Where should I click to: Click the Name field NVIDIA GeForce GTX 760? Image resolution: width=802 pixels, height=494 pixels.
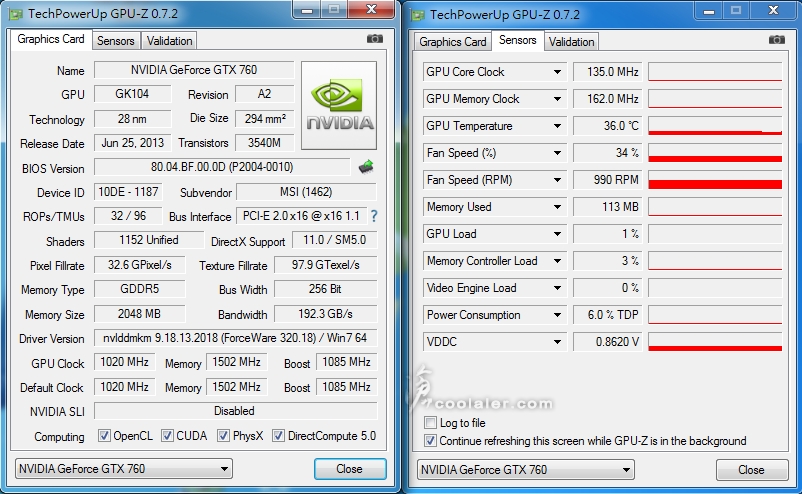pos(194,70)
